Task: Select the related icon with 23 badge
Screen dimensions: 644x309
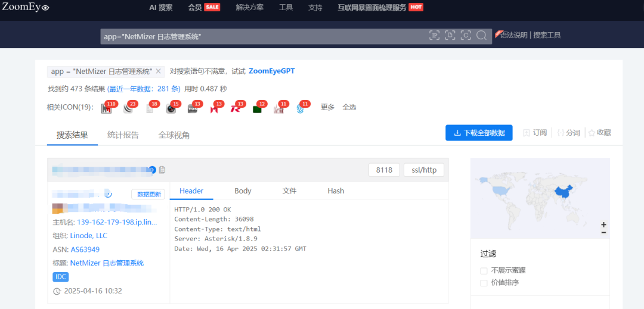Action: pyautogui.click(x=128, y=108)
